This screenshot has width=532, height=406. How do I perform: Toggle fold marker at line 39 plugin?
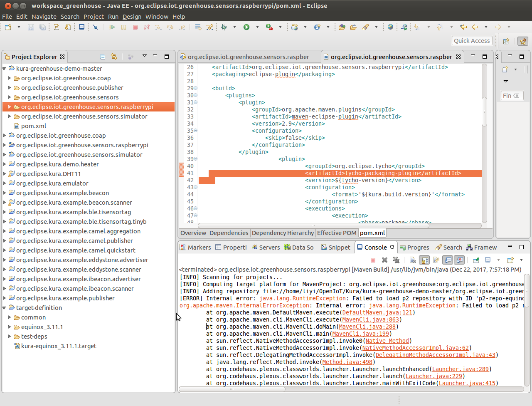pyautogui.click(x=196, y=159)
